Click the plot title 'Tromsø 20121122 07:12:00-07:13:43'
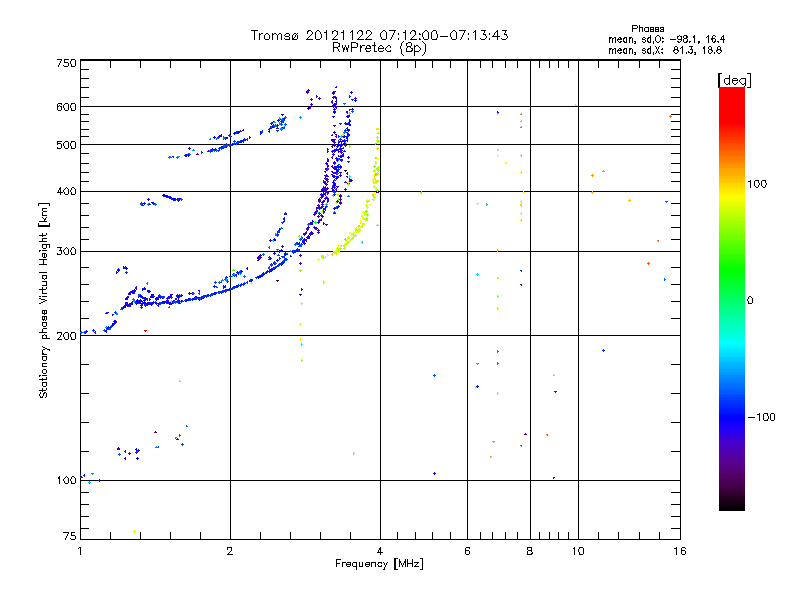This screenshot has width=800, height=600. [x=379, y=35]
